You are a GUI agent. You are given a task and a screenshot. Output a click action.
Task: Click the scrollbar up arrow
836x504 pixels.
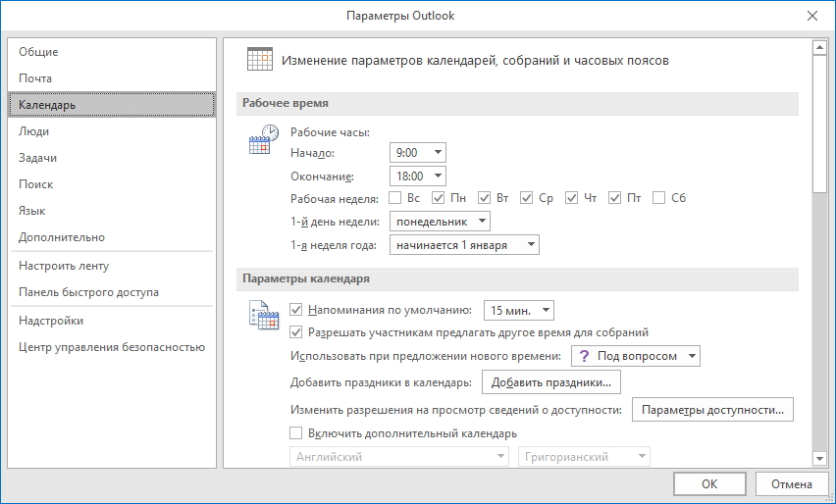point(819,48)
